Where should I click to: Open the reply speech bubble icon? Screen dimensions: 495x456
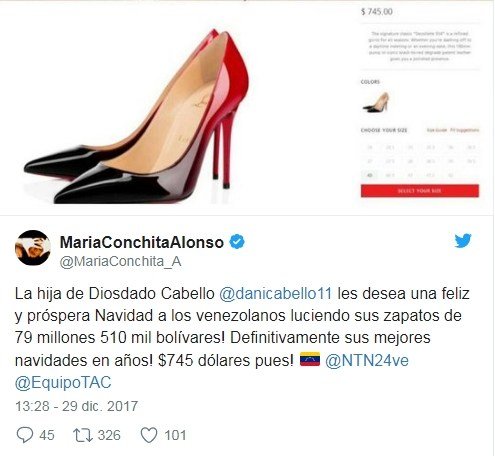pos(25,435)
